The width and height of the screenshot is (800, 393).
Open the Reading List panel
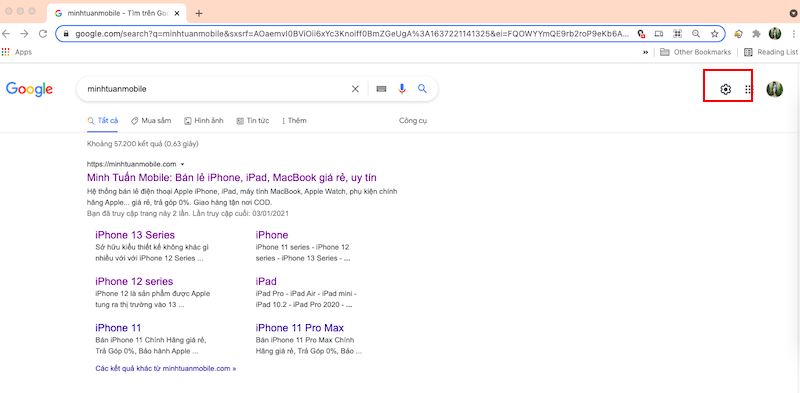pyautogui.click(x=771, y=52)
